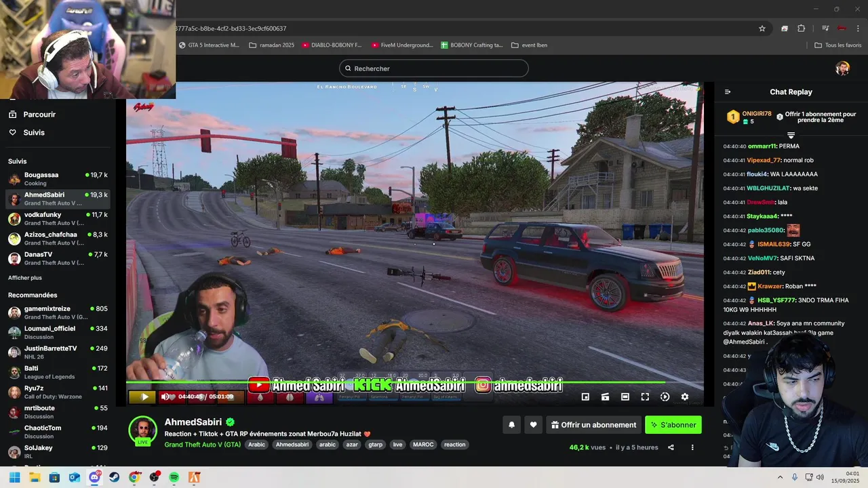This screenshot has height=488, width=868.
Task: Open gamemixtreize recommended channel
Action: click(58, 312)
